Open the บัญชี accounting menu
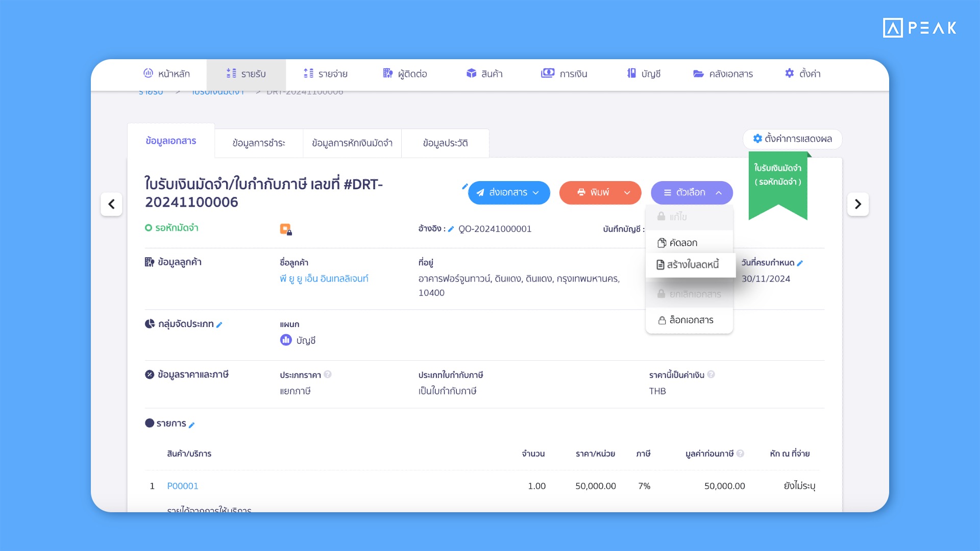Image resolution: width=980 pixels, height=551 pixels. 644,73
